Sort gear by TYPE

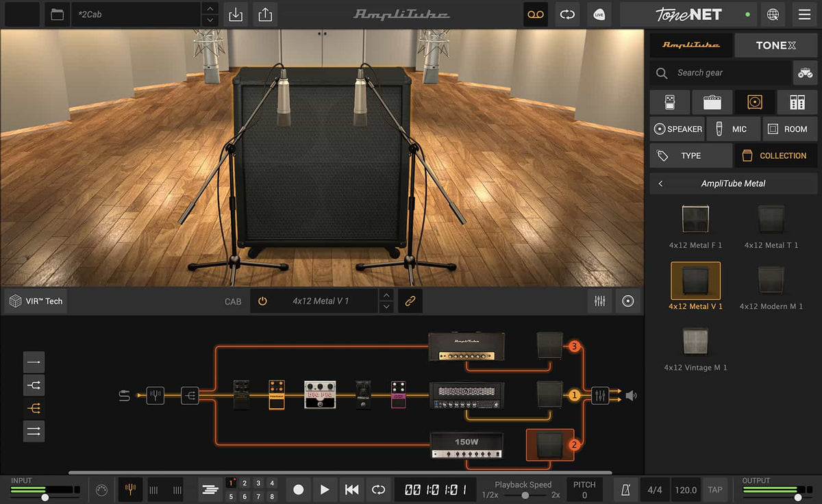click(x=691, y=156)
